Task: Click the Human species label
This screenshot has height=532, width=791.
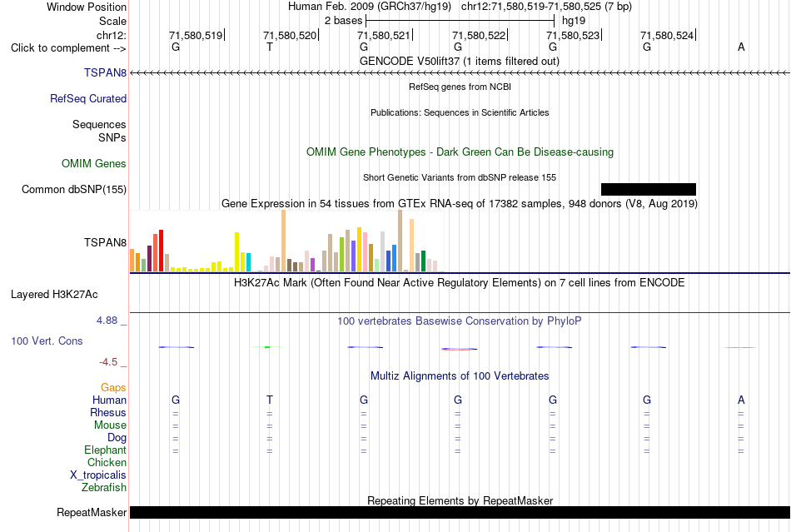Action: 109,400
